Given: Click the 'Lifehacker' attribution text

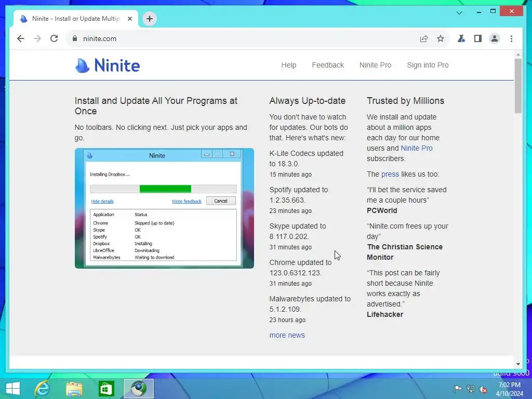Looking at the screenshot, I should (x=385, y=314).
